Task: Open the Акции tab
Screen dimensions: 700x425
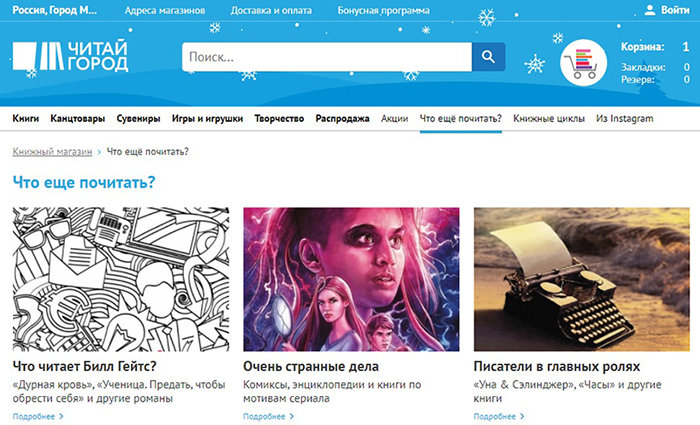Action: coord(395,118)
